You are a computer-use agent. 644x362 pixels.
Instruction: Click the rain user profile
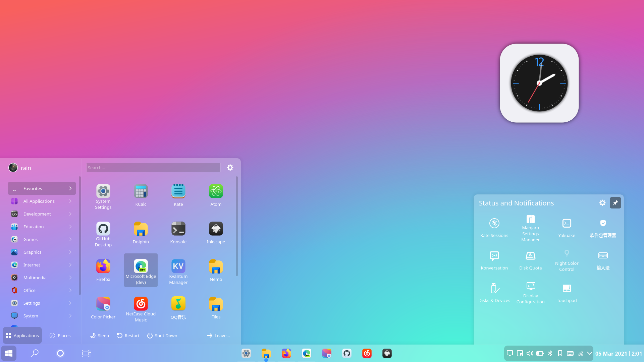tap(20, 168)
